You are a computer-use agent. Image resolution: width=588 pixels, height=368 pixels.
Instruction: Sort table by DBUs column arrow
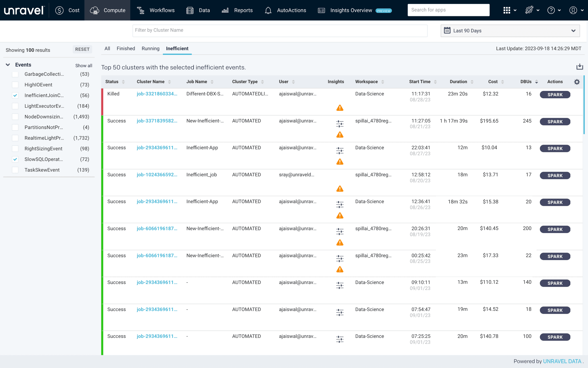[536, 82]
